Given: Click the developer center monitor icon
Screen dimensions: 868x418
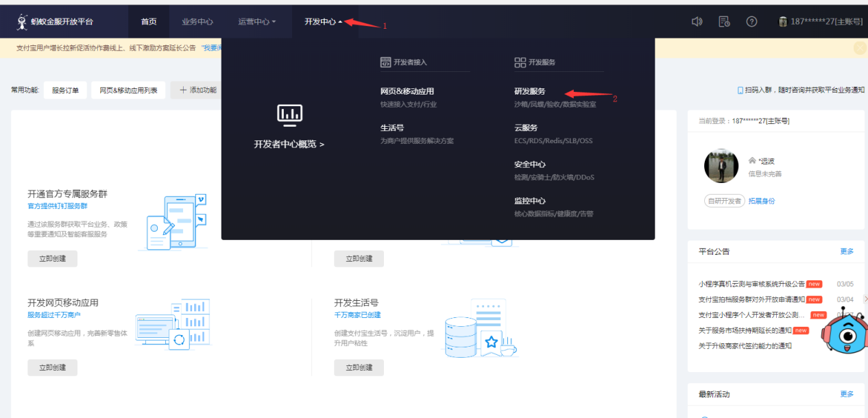Looking at the screenshot, I should pyautogui.click(x=289, y=115).
